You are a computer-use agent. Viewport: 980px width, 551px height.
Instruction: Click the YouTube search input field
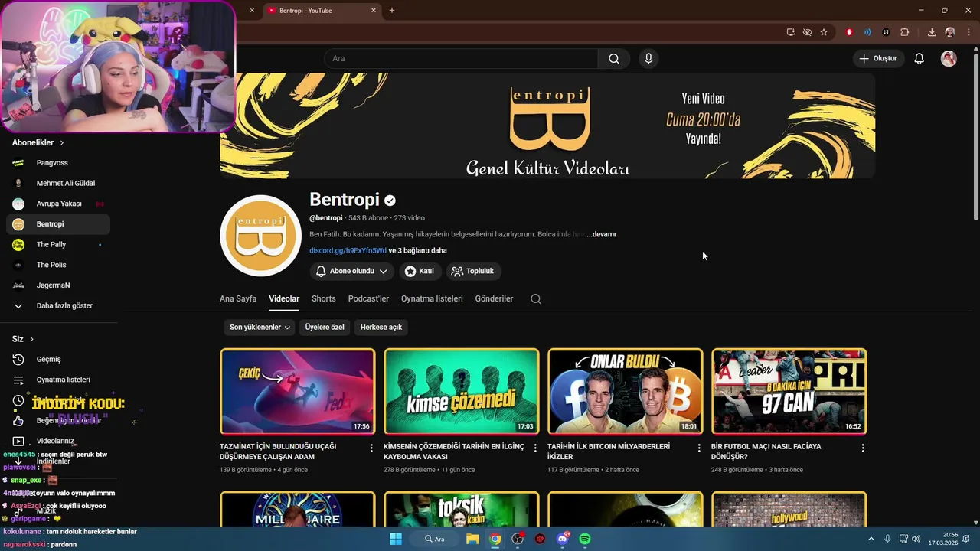(461, 59)
